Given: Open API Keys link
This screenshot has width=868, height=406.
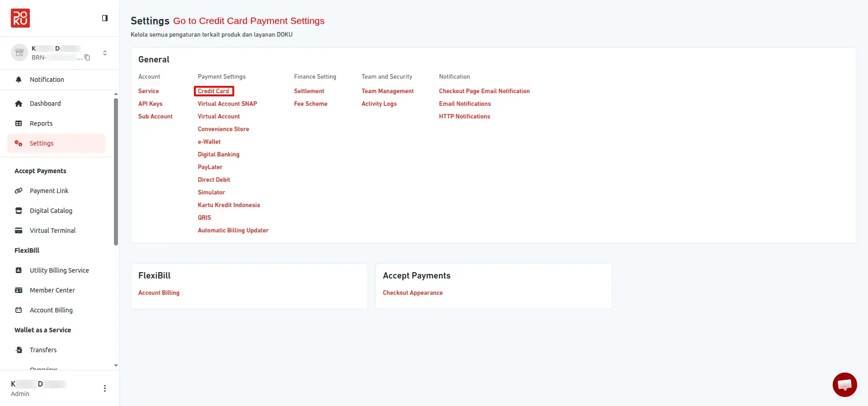Looking at the screenshot, I should [150, 104].
